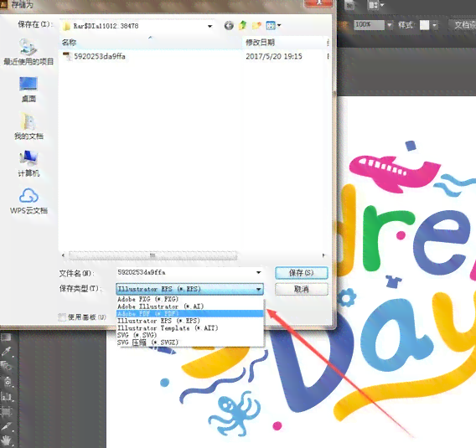Click the style color swatch

coord(424,25)
